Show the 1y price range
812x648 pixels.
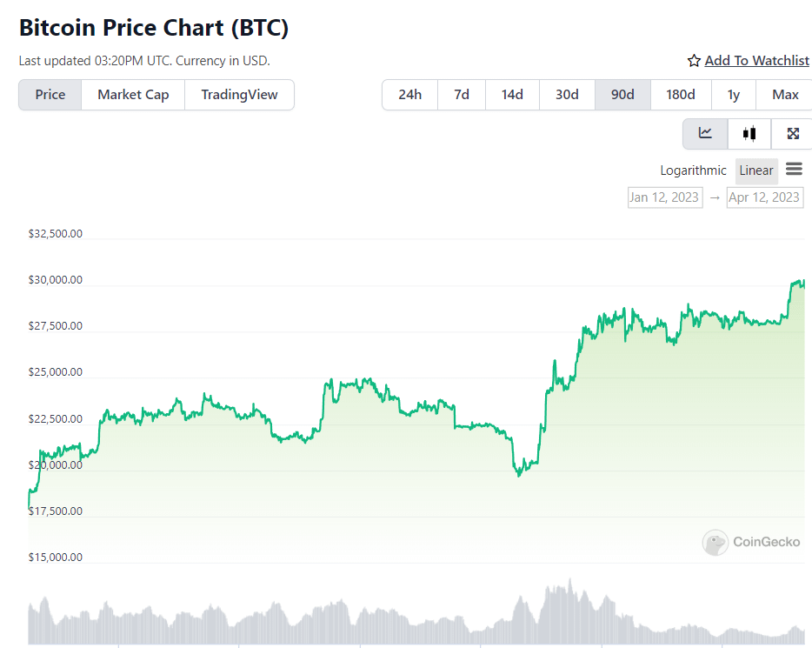click(734, 95)
